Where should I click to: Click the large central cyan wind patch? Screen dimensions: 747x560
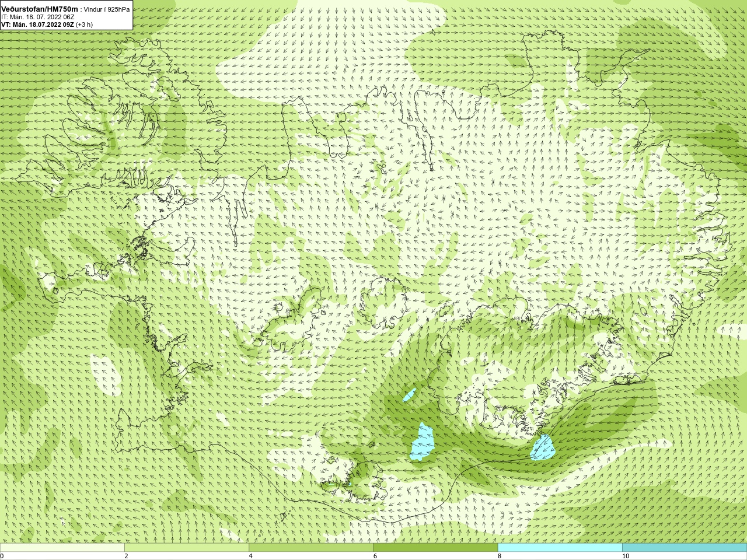[422, 442]
